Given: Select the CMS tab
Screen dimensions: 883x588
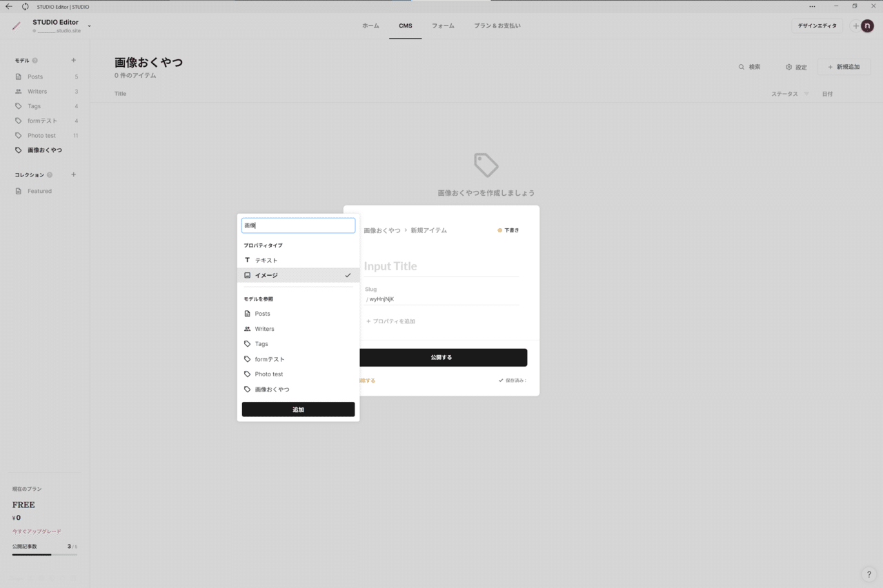Looking at the screenshot, I should 406,26.
